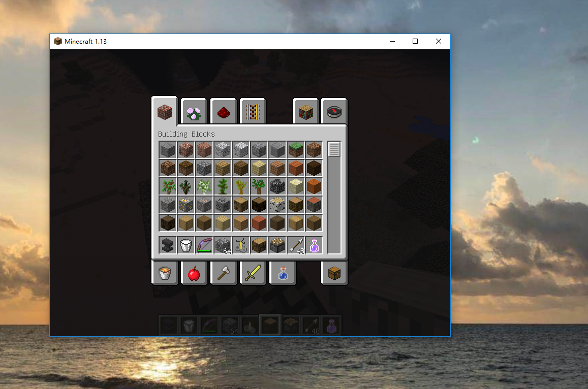Select the Building Blocks tab with brick icon
Viewport: 588px width, 389px height.
(x=164, y=111)
